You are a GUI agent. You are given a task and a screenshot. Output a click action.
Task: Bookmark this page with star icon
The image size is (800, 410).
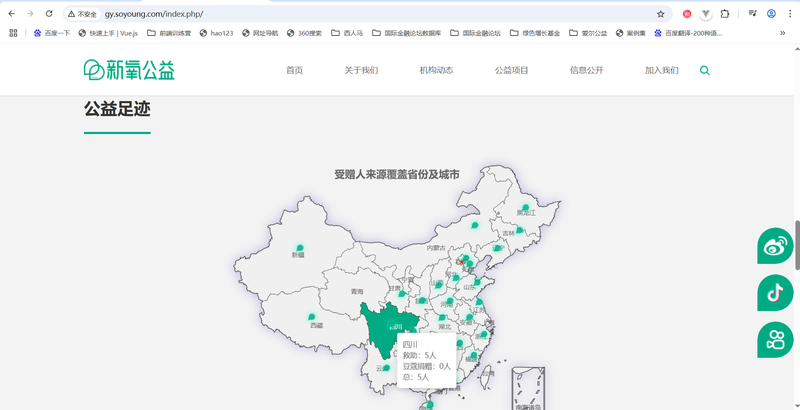click(x=660, y=14)
